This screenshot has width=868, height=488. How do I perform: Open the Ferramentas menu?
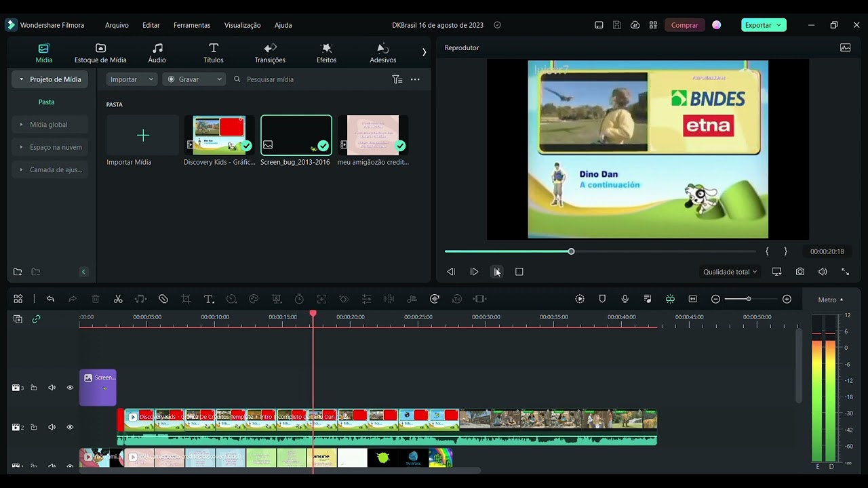[192, 25]
